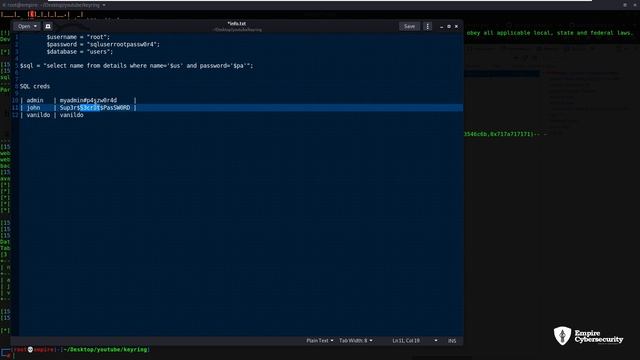Click the terminal prompt path ~/Desktop/youtube/keyring
Viewport: 640px width, 360px height.
[x=106, y=349]
